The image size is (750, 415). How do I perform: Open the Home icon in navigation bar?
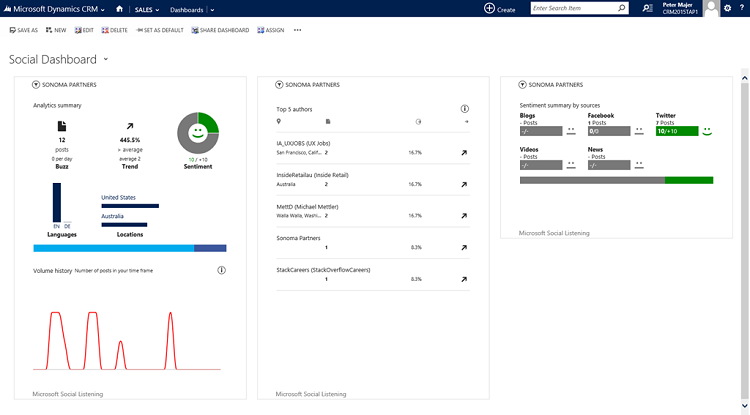pyautogui.click(x=120, y=9)
